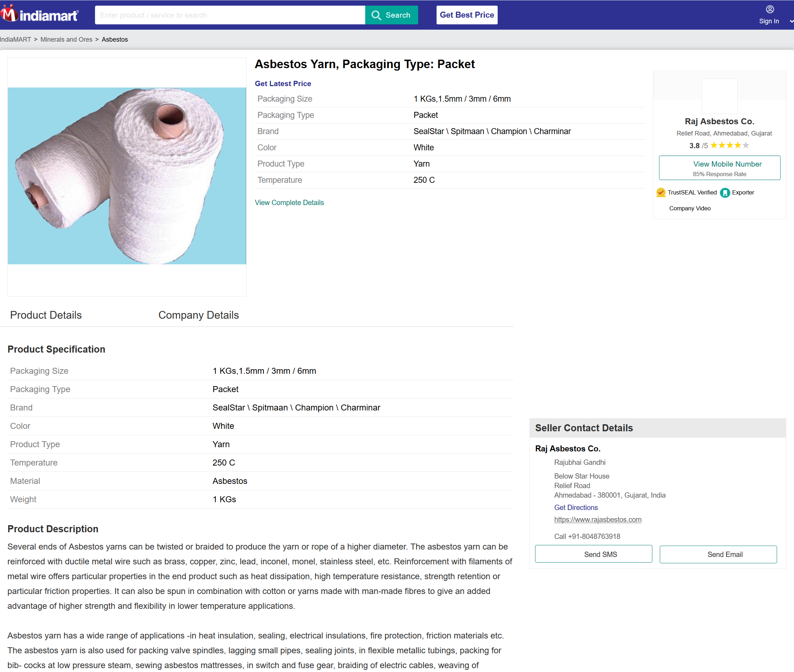Screen dimensions: 794x672
Task: Click the 3.8 /5 rating value
Action: point(698,145)
